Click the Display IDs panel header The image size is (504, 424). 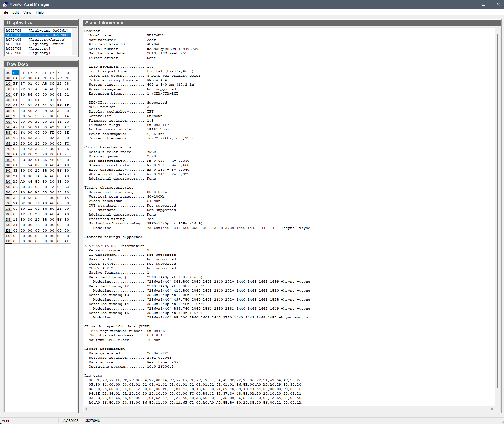coord(41,22)
